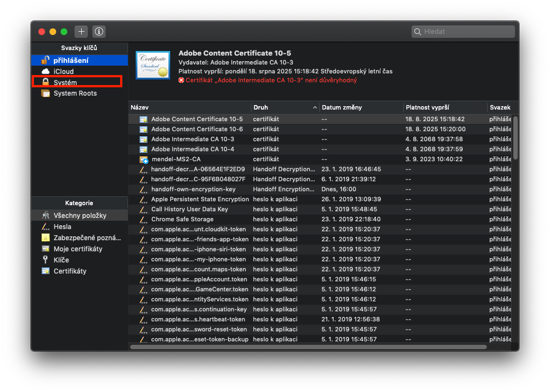Select Adobe Content Certificate 10-6 row
550x392 pixels.
coord(320,129)
